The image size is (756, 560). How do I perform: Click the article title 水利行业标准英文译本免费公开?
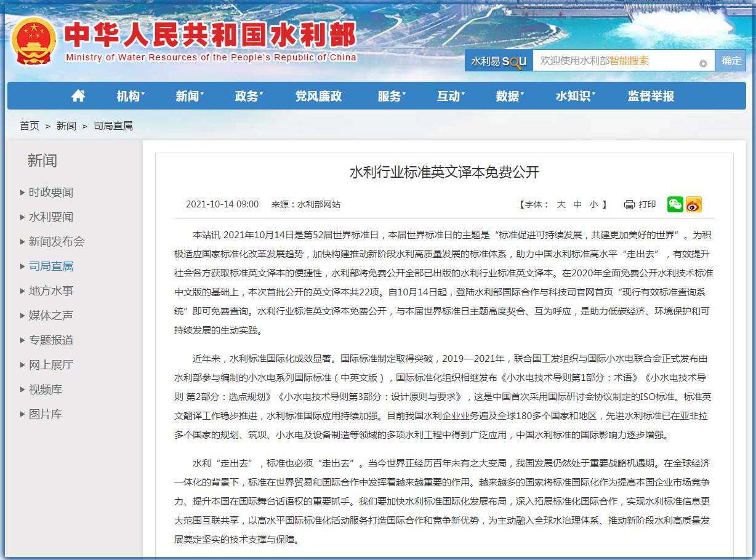coord(444,172)
